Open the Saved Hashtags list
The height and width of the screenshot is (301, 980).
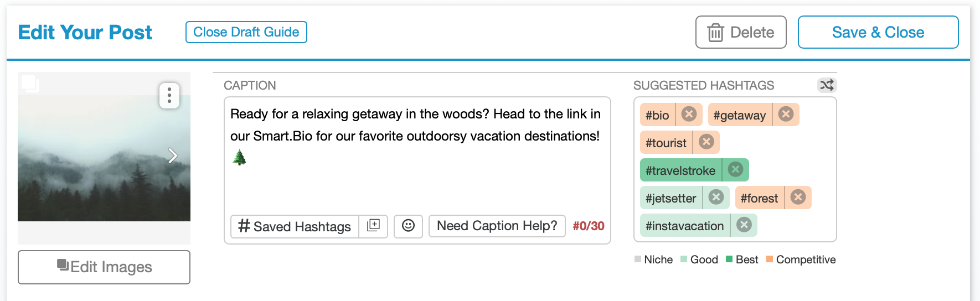click(295, 226)
